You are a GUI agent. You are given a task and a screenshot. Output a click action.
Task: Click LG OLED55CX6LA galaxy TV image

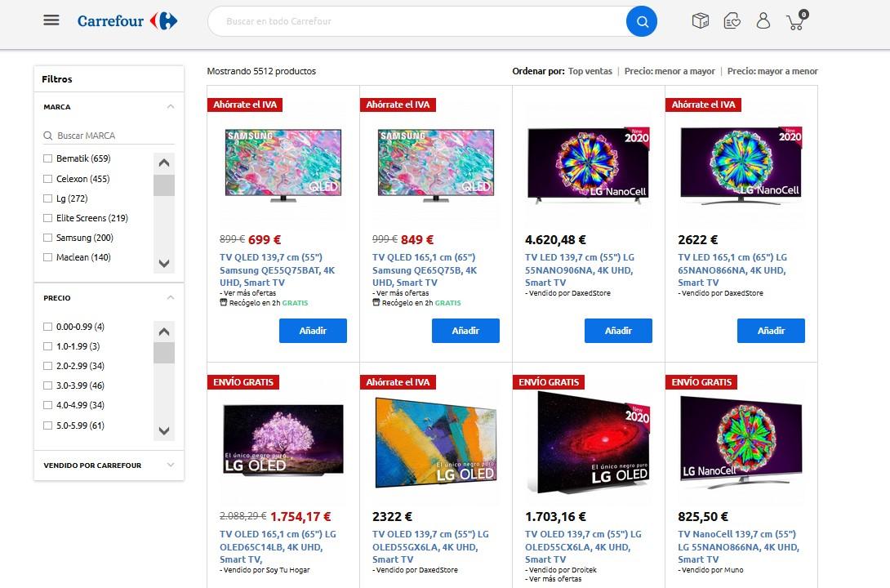[x=589, y=442]
